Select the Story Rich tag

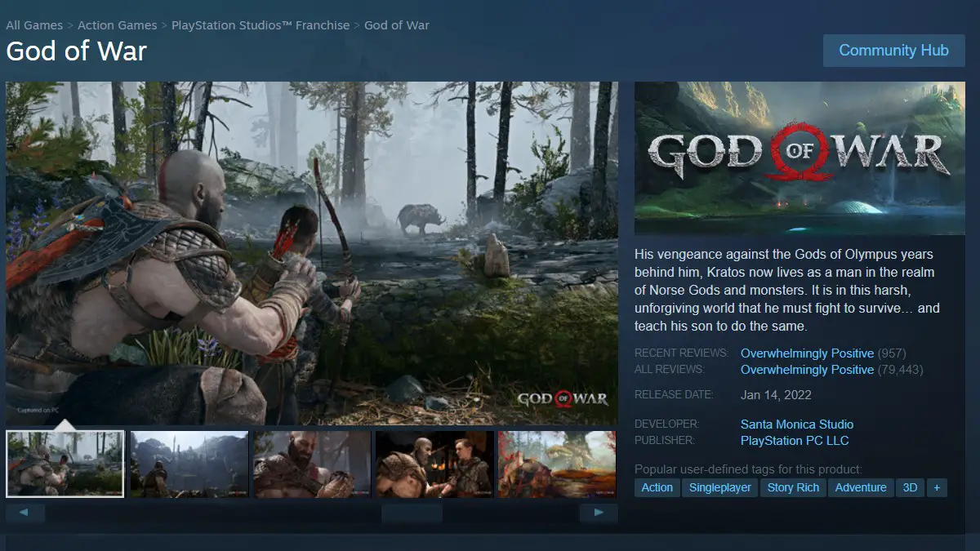(x=793, y=488)
